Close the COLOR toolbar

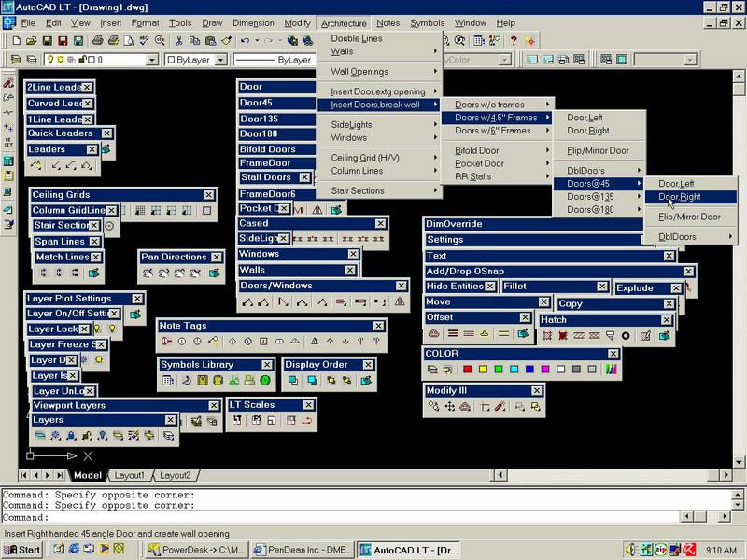[x=613, y=354]
